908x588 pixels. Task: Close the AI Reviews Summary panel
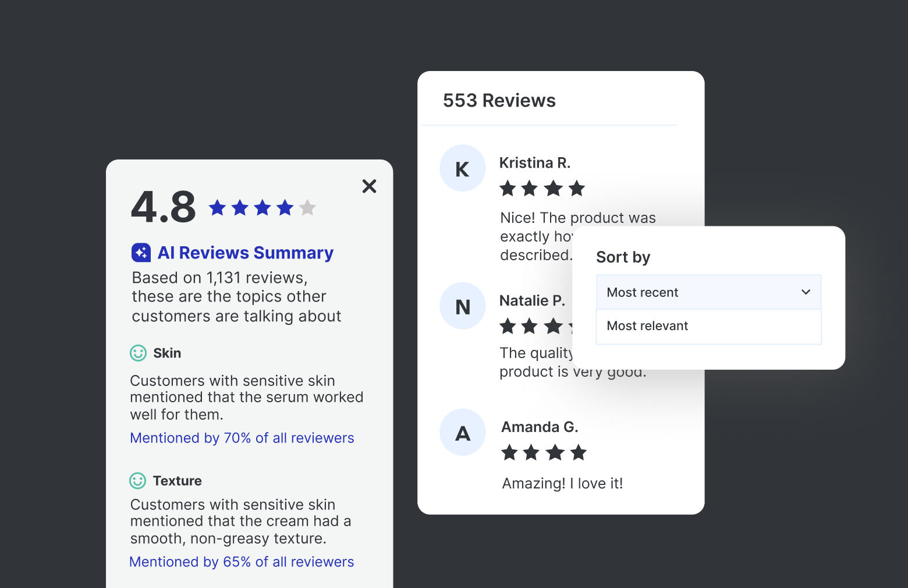(x=369, y=186)
